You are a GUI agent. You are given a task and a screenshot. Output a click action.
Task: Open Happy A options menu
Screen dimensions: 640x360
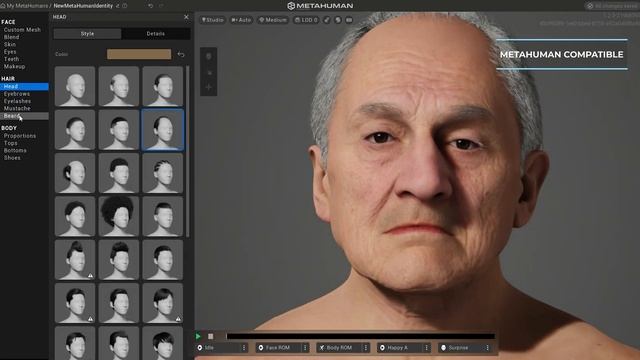427,348
